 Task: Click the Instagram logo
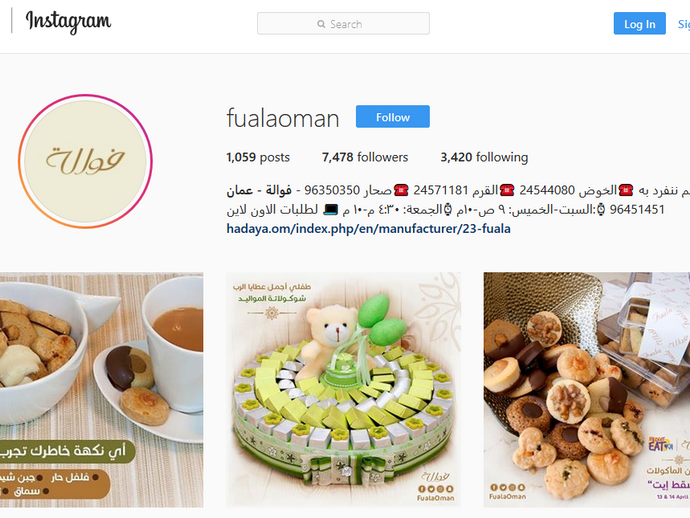pos(68,21)
